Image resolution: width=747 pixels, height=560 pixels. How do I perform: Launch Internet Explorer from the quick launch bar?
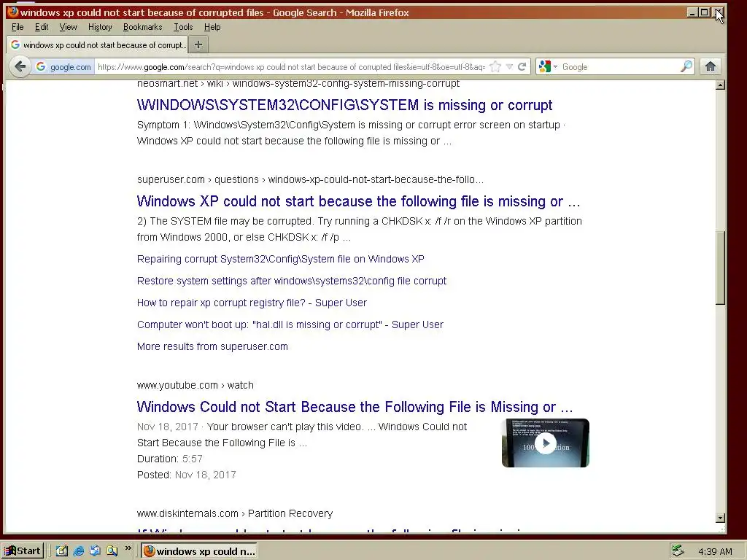[79, 551]
